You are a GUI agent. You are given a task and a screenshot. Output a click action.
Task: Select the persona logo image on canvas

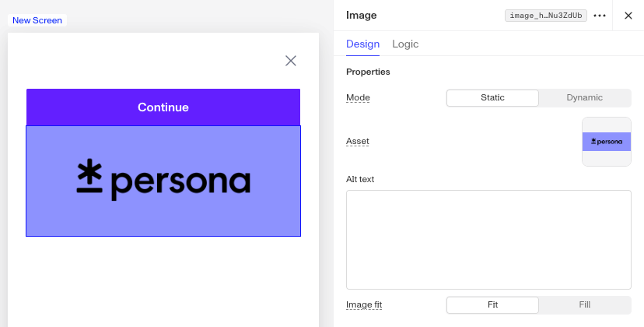pos(163,181)
